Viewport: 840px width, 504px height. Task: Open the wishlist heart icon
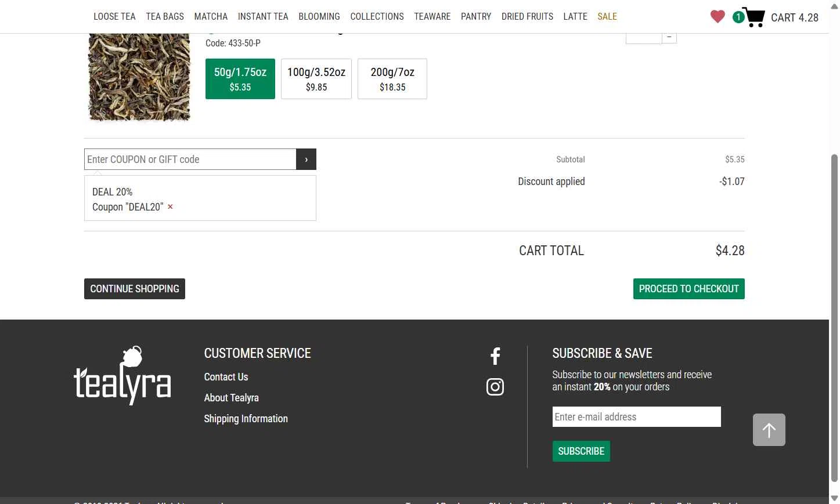718,17
